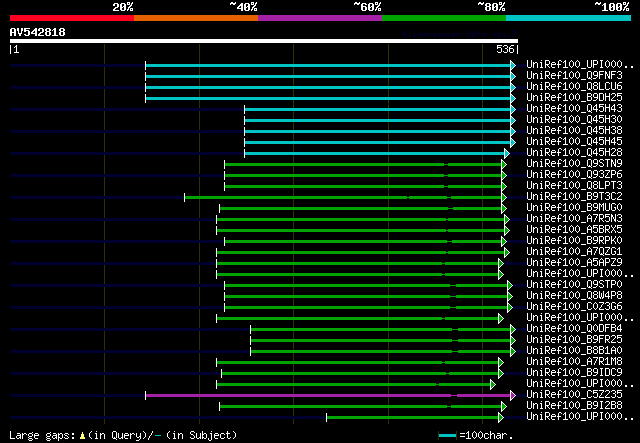Select the UniRef100_C0Z3G6 label
Viewport: 640px width, 443px height.
(x=574, y=307)
